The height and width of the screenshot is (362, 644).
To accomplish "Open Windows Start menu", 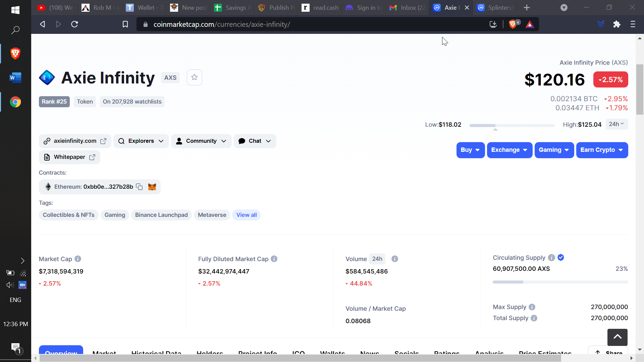I will point(15,10).
